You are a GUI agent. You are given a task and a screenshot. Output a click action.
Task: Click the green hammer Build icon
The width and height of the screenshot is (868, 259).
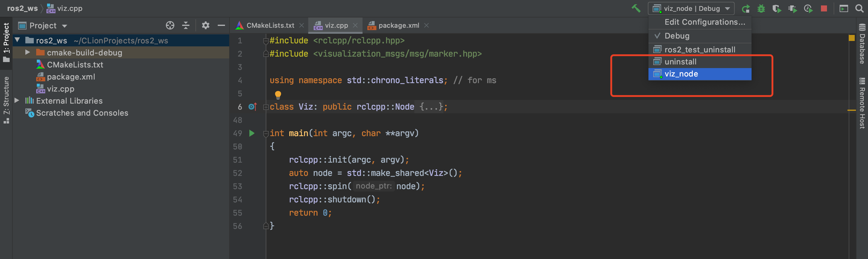click(x=635, y=8)
